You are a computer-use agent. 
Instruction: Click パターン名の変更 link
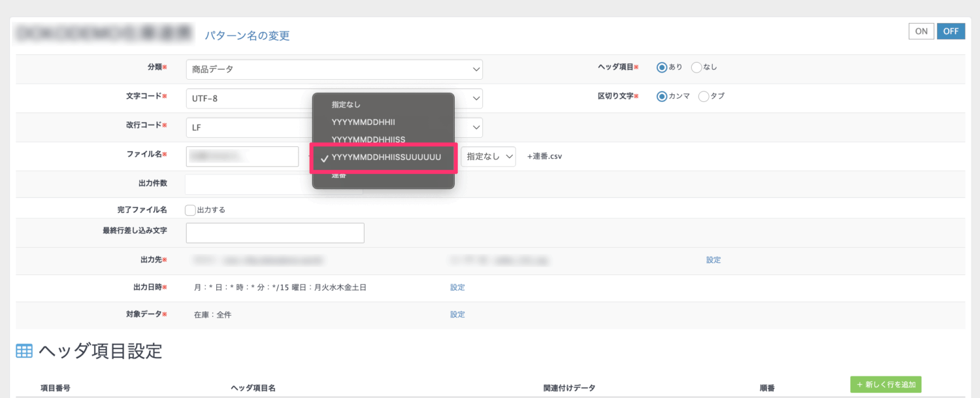[247, 36]
